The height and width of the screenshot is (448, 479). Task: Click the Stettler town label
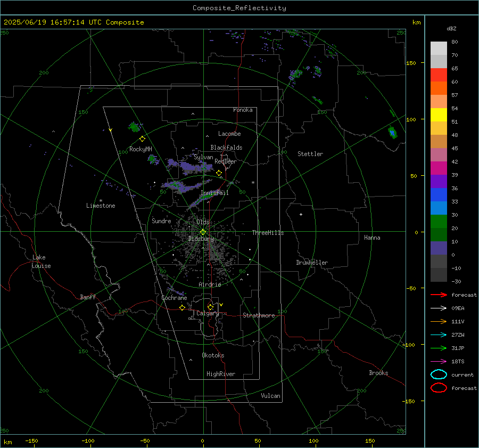310,154
